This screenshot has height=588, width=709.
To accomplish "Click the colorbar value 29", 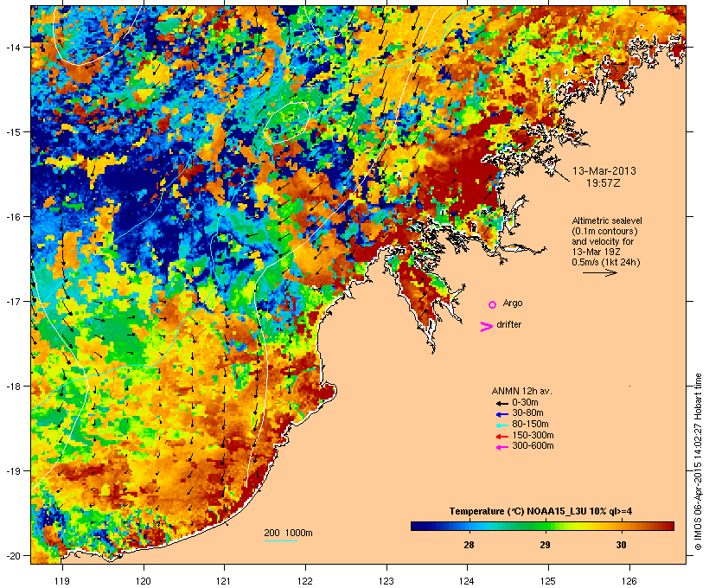I will [x=546, y=545].
